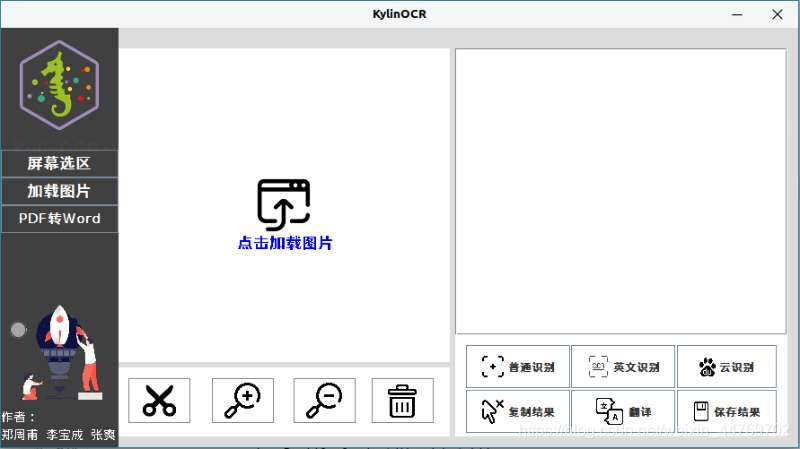The width and height of the screenshot is (800, 449).
Task: Select 加载图片 in the sidebar
Action: tap(59, 191)
